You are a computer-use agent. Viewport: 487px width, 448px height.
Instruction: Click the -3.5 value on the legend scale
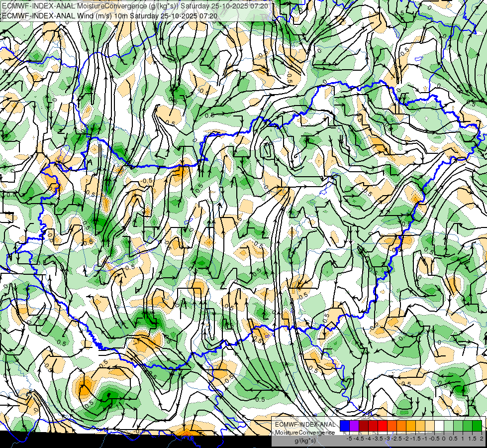click(x=378, y=439)
